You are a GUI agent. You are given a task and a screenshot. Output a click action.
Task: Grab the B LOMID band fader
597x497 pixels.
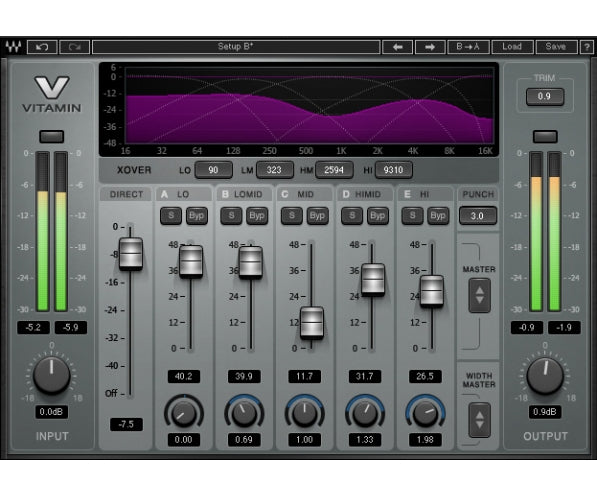[x=251, y=262]
